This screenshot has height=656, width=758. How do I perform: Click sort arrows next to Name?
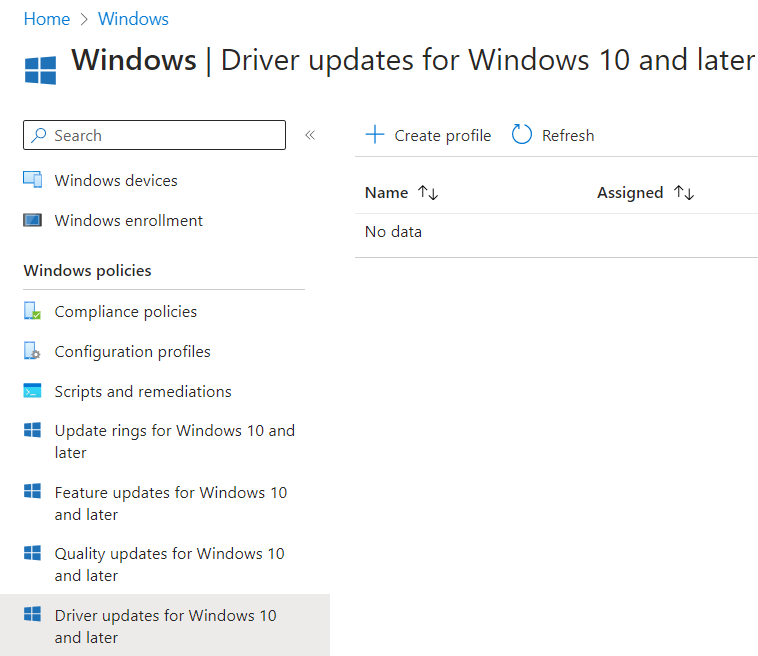pyautogui.click(x=428, y=192)
